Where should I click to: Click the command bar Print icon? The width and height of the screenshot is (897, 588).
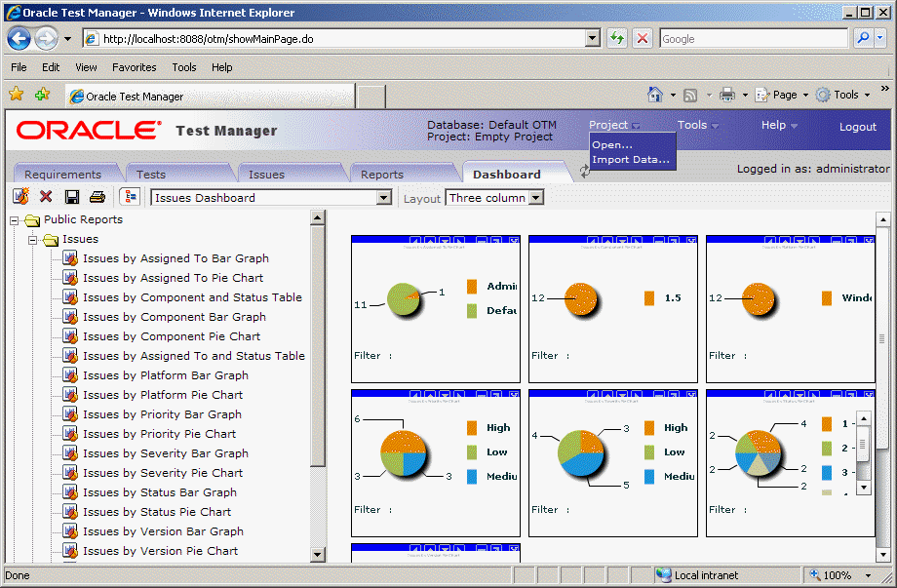pyautogui.click(x=727, y=95)
